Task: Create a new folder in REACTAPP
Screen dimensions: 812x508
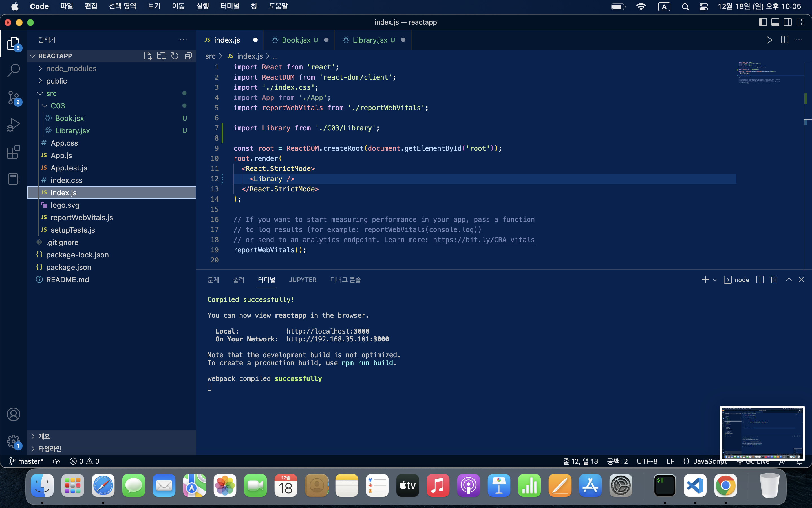Action: click(161, 56)
